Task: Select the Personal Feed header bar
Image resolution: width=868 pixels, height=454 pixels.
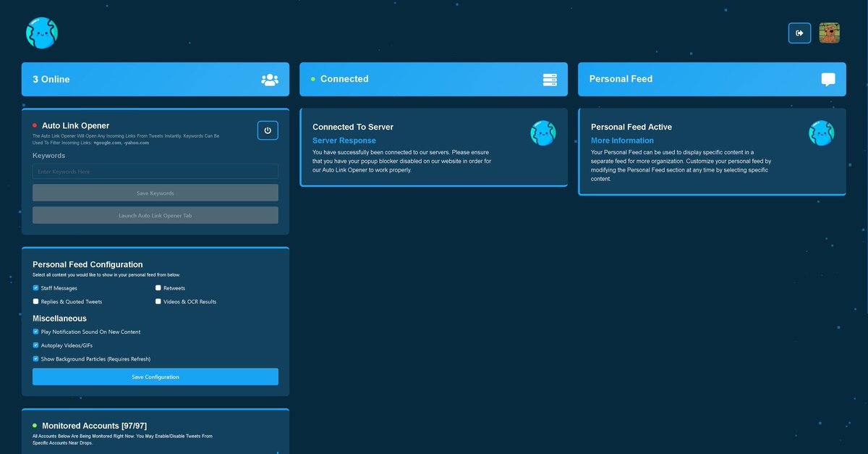Action: pos(712,79)
